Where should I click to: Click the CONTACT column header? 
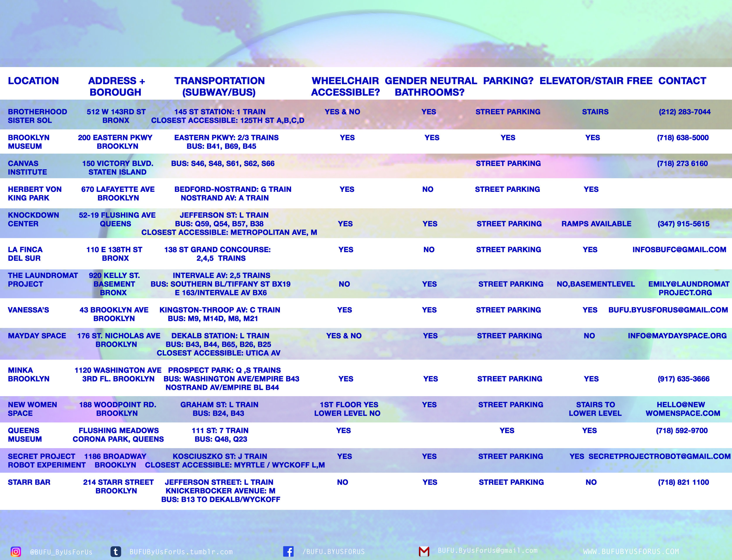682,81
